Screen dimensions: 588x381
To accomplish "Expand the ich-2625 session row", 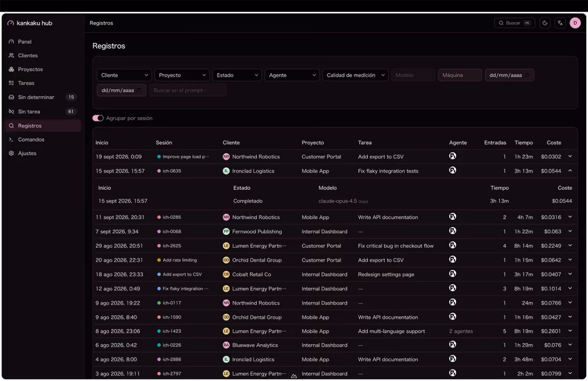I will (x=570, y=245).
